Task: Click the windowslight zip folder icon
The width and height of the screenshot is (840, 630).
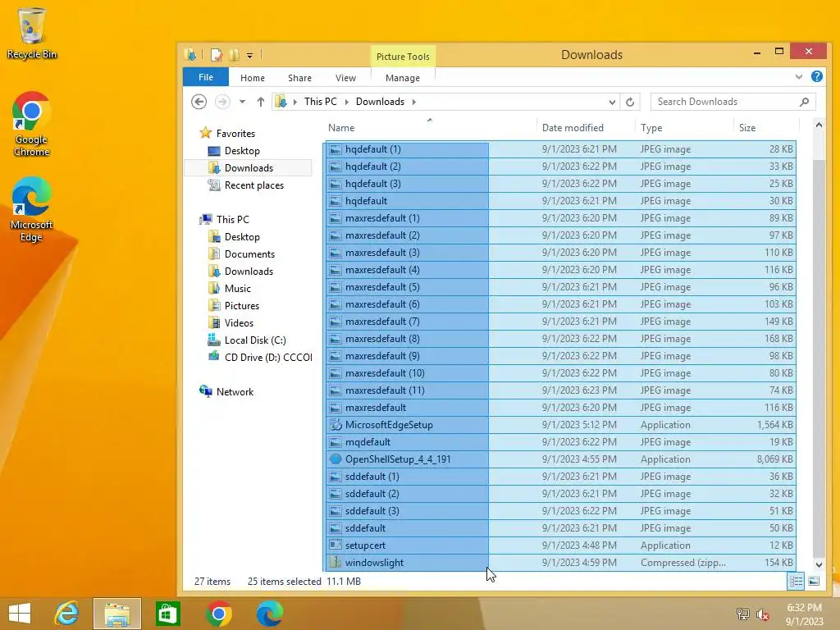Action: click(x=336, y=563)
